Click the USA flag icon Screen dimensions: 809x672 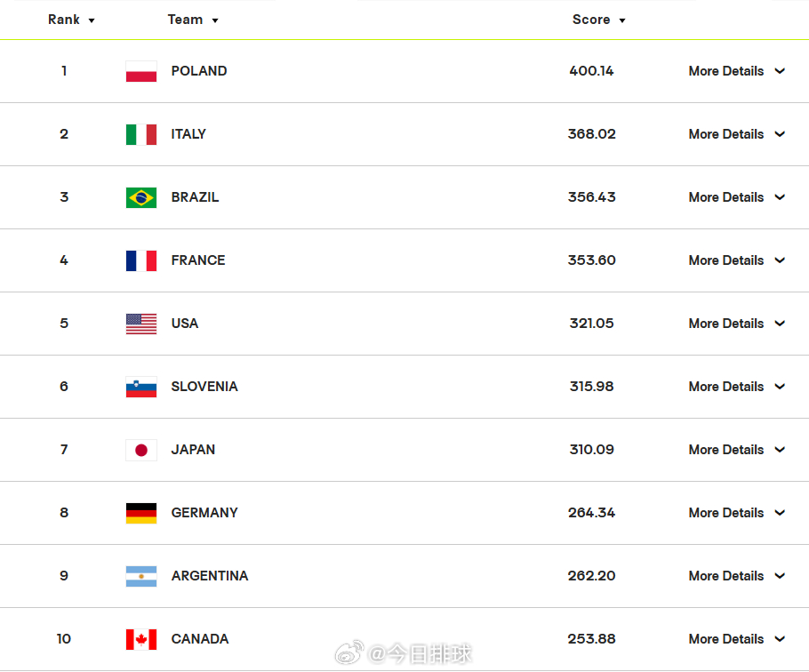click(x=140, y=324)
